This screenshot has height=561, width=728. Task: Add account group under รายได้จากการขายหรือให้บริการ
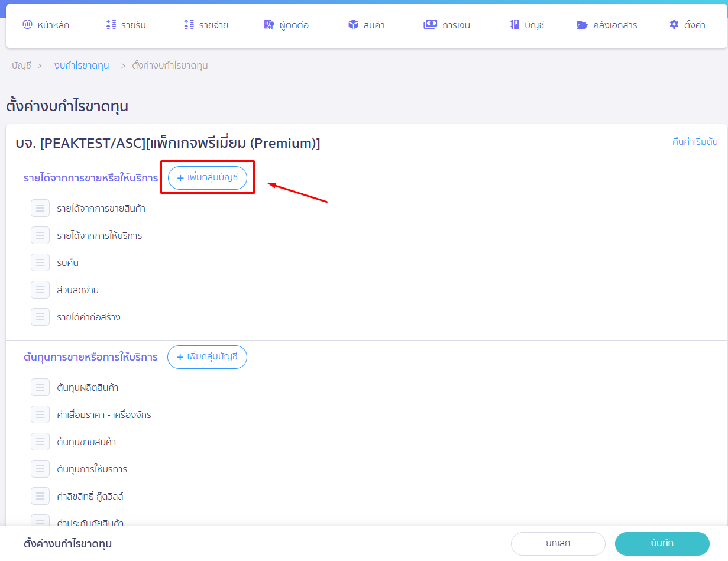point(208,178)
